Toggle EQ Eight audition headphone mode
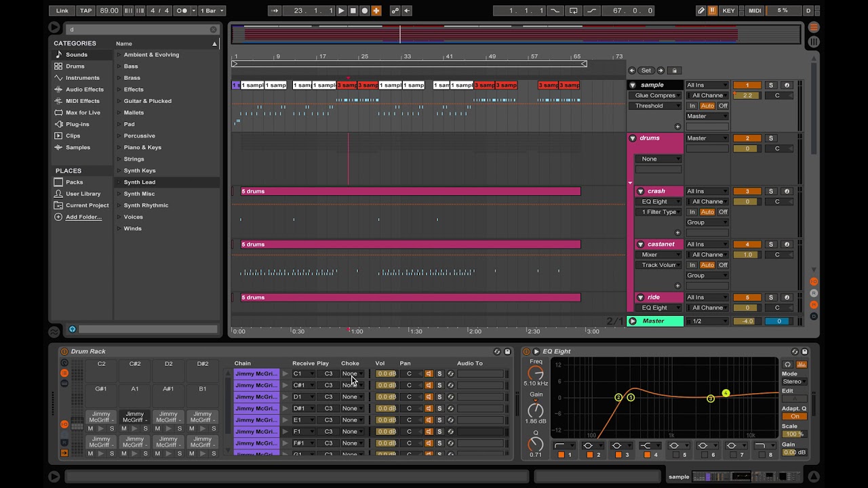Viewport: 868px width, 488px height. [x=787, y=365]
